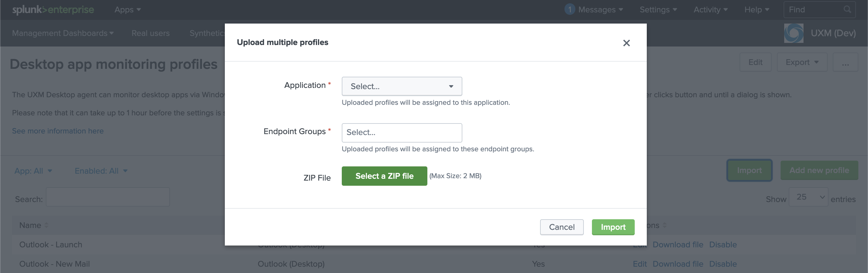This screenshot has height=273, width=868.
Task: Open the Activity menu
Action: pyautogui.click(x=710, y=9)
